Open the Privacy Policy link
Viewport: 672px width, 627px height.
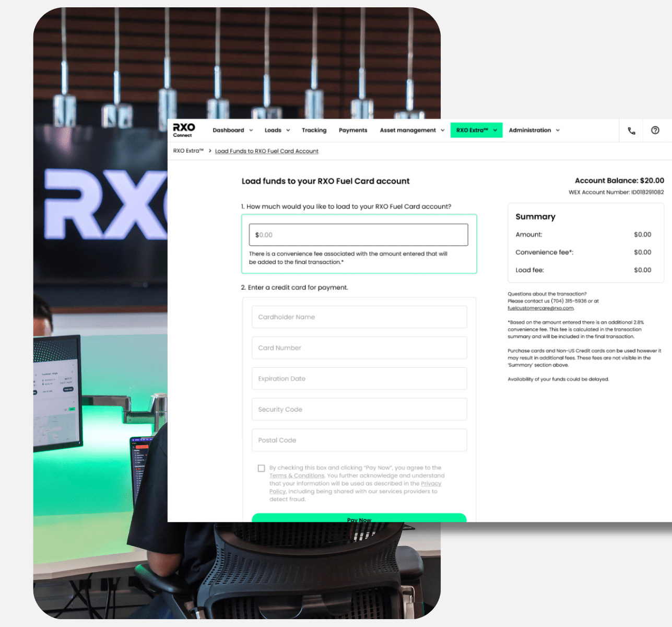431,484
